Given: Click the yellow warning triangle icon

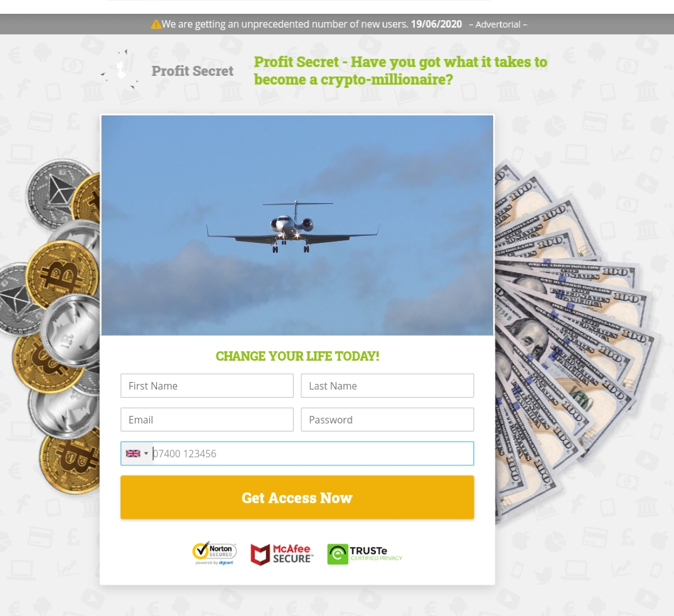Looking at the screenshot, I should 156,24.
